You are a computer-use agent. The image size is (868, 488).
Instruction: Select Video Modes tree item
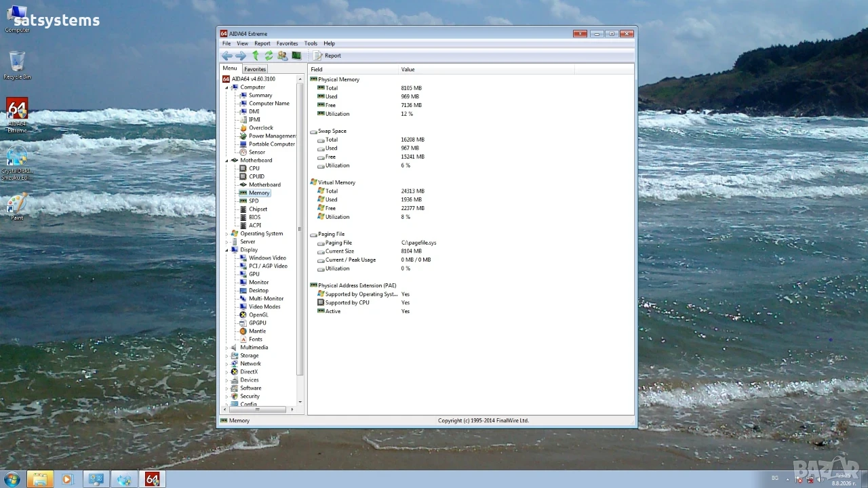(x=264, y=307)
